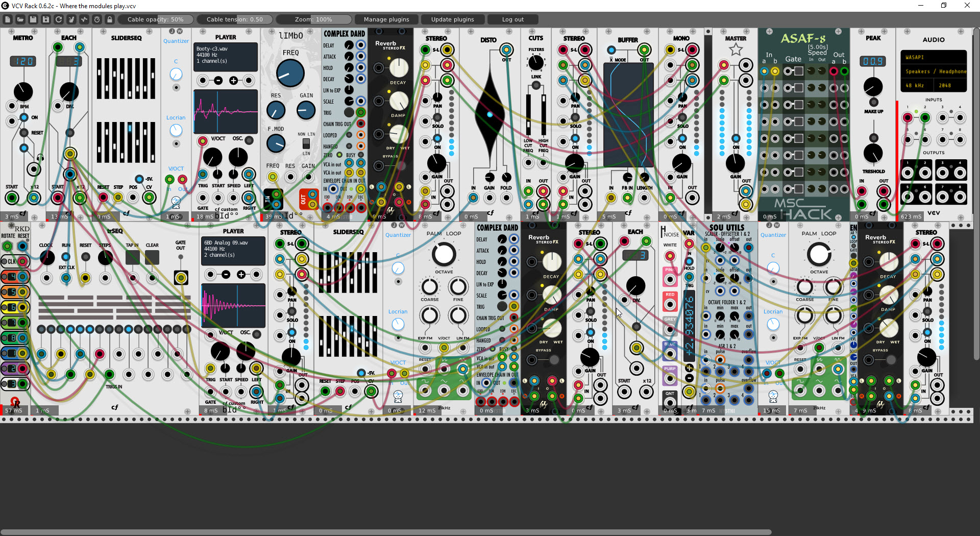Click the Revert patch circular arrow icon
The image size is (980, 536).
(x=59, y=19)
